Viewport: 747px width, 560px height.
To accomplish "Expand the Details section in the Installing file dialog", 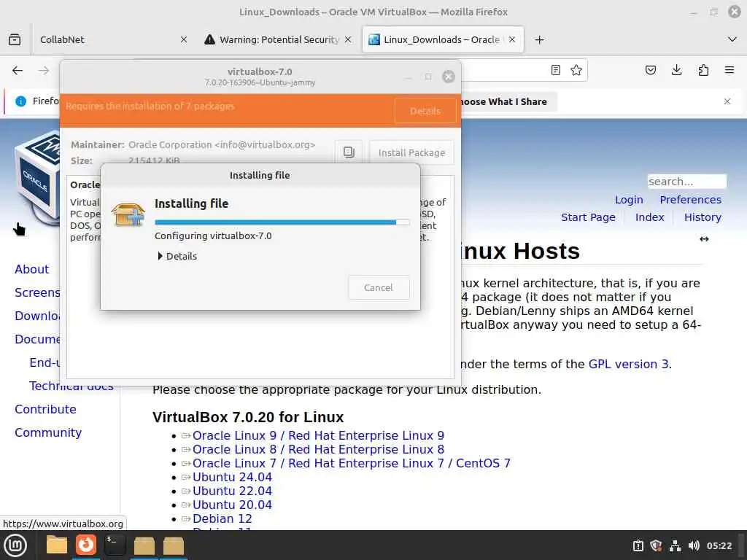I will 177,256.
